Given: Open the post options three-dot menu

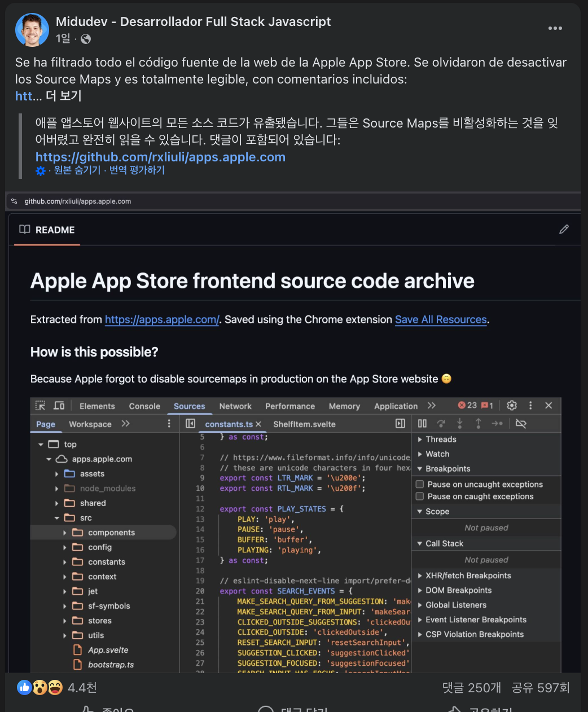Looking at the screenshot, I should 555,28.
